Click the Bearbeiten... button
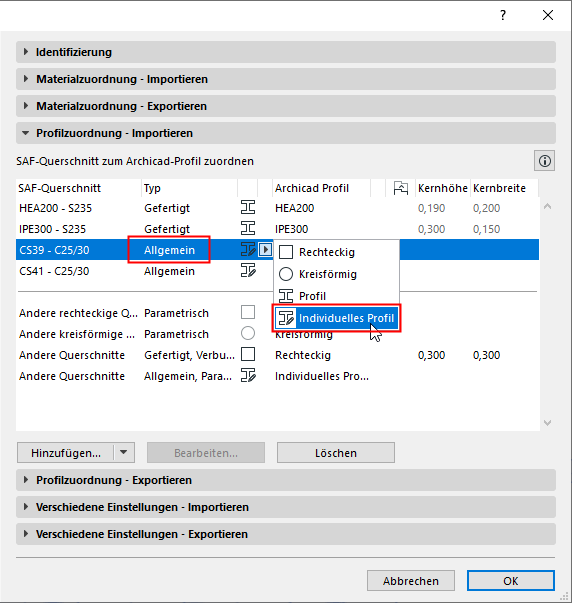The width and height of the screenshot is (572, 603). coord(206,453)
